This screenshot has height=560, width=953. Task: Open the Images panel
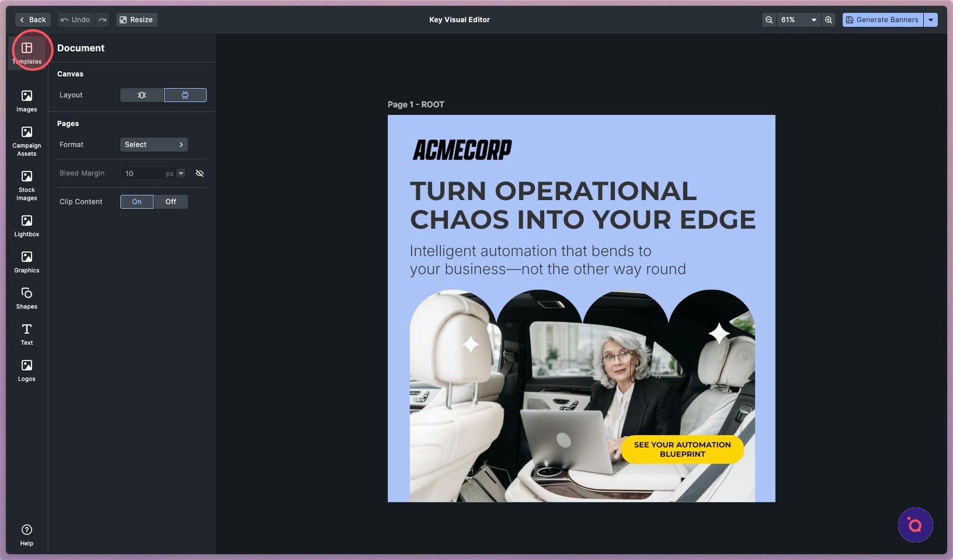(x=27, y=101)
